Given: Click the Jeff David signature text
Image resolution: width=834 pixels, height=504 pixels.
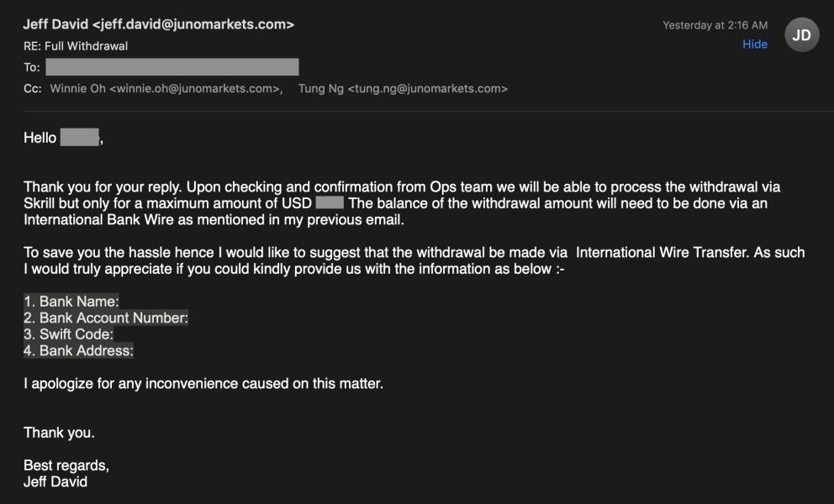Looking at the screenshot, I should (x=55, y=482).
